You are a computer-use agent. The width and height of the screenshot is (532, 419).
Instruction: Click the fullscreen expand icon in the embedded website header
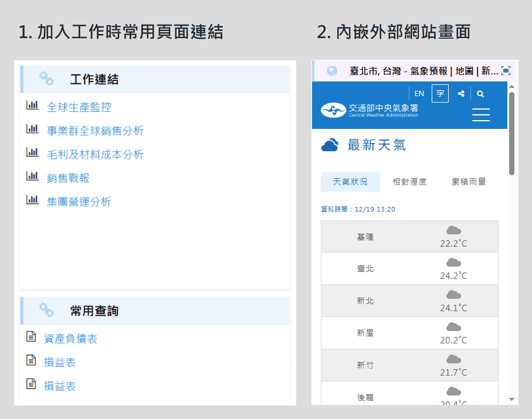tap(506, 71)
